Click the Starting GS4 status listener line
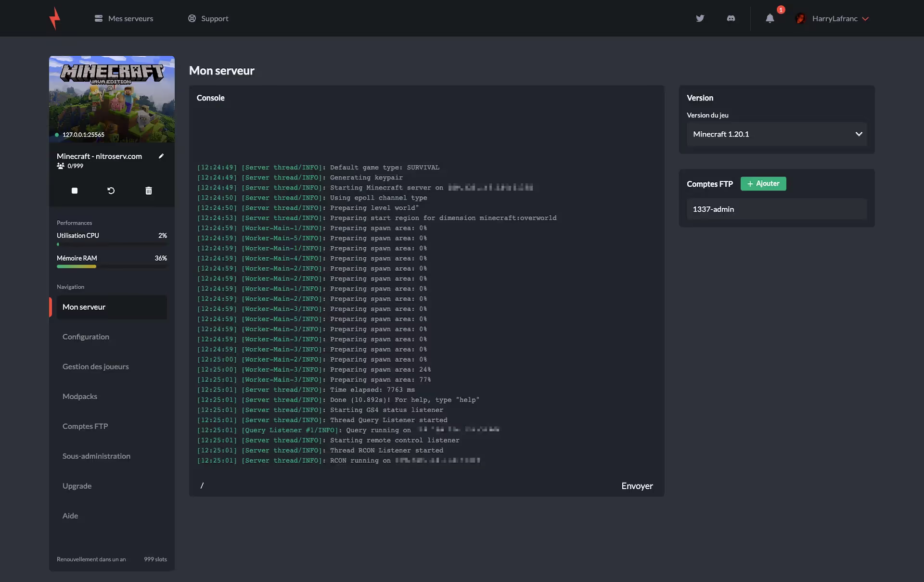Viewport: 924px width, 582px height. point(320,410)
